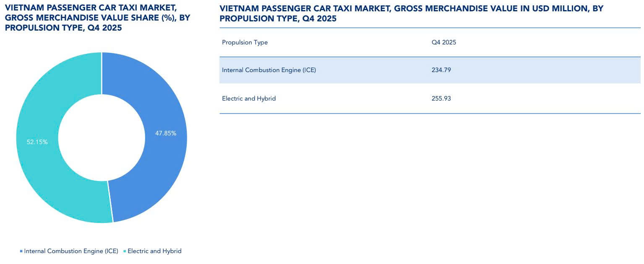The image size is (644, 264).
Task: Click the blue ICE legend color square
Action: [21, 251]
